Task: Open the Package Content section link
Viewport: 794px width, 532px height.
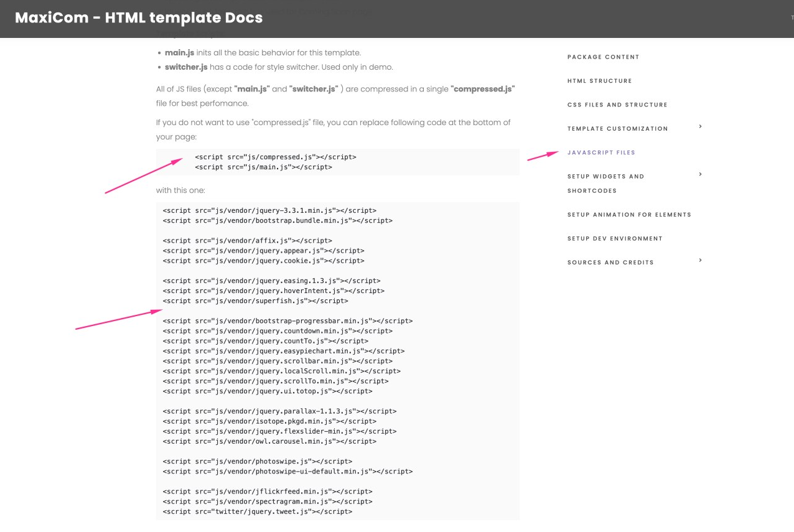Action: [603, 57]
